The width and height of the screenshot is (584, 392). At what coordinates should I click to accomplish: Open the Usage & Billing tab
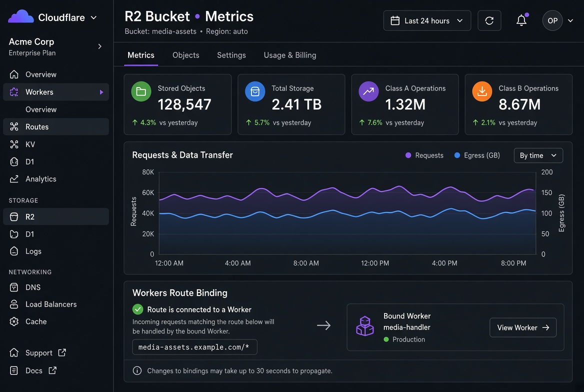[290, 55]
